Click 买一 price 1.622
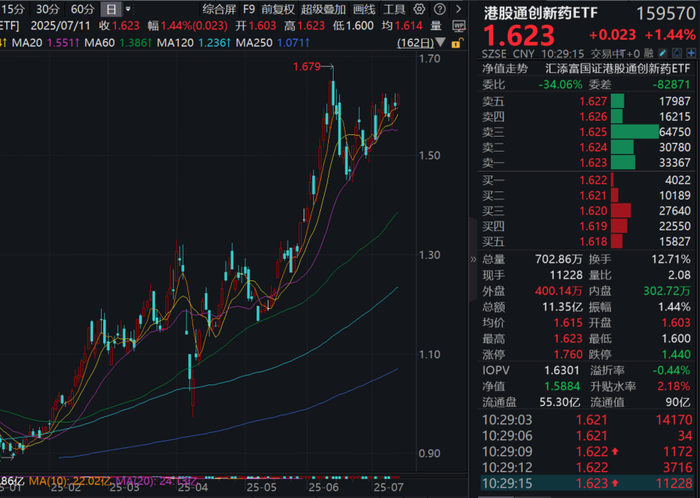Viewport: 700px width, 498px height. coord(593,180)
